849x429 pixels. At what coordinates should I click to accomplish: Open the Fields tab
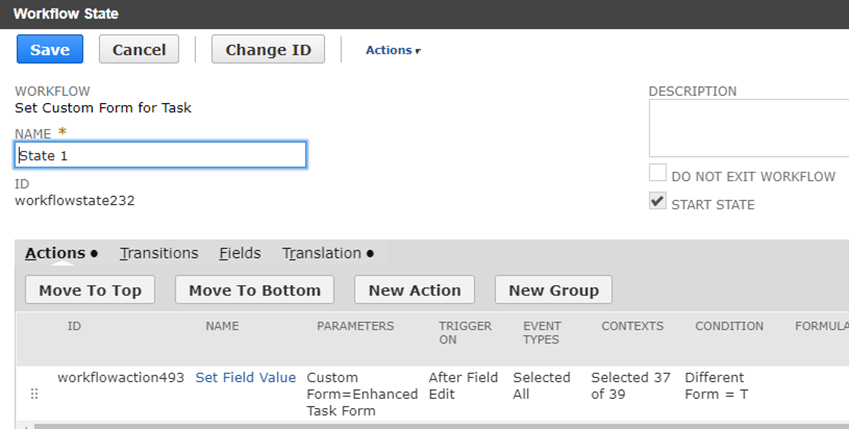(240, 253)
